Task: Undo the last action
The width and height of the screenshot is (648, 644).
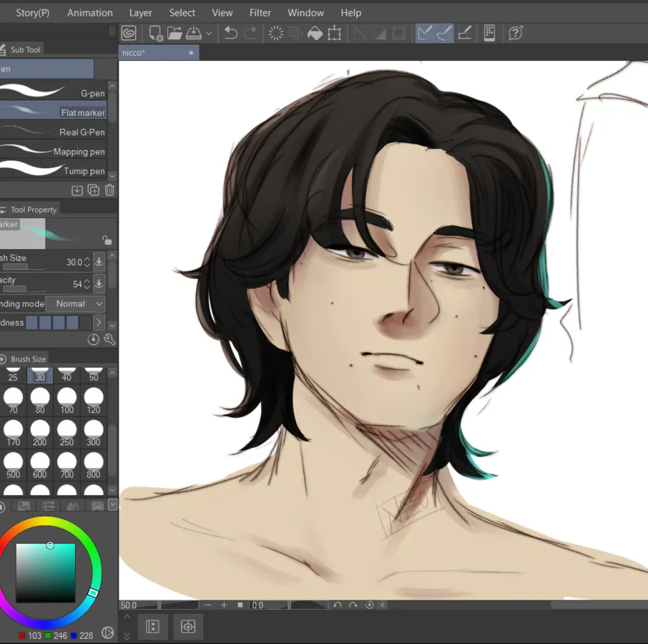Action: coord(230,33)
